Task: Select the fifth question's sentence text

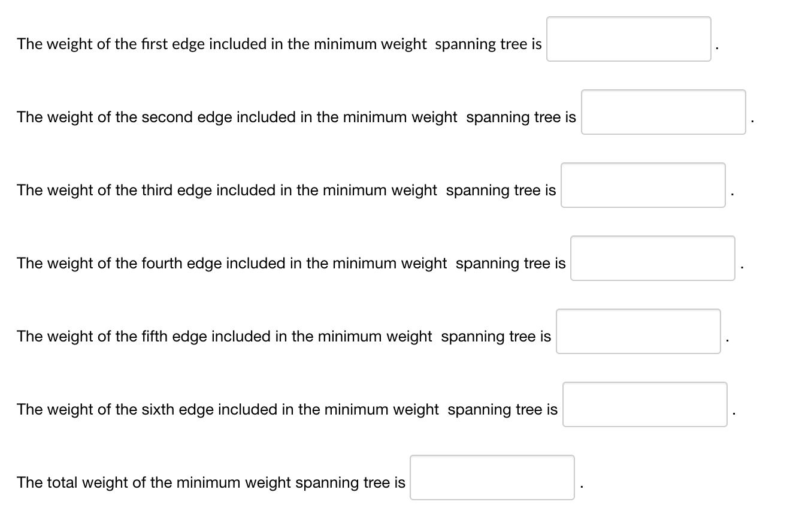Action: pyautogui.click(x=283, y=336)
